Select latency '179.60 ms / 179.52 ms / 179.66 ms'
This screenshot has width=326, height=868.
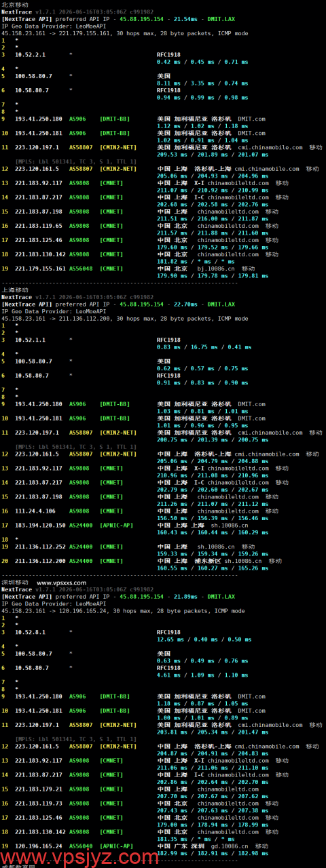[x=206, y=247]
